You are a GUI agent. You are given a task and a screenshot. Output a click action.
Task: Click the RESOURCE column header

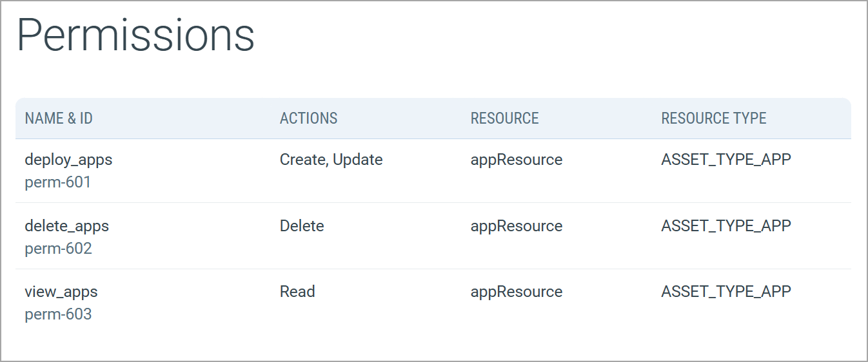click(x=504, y=119)
